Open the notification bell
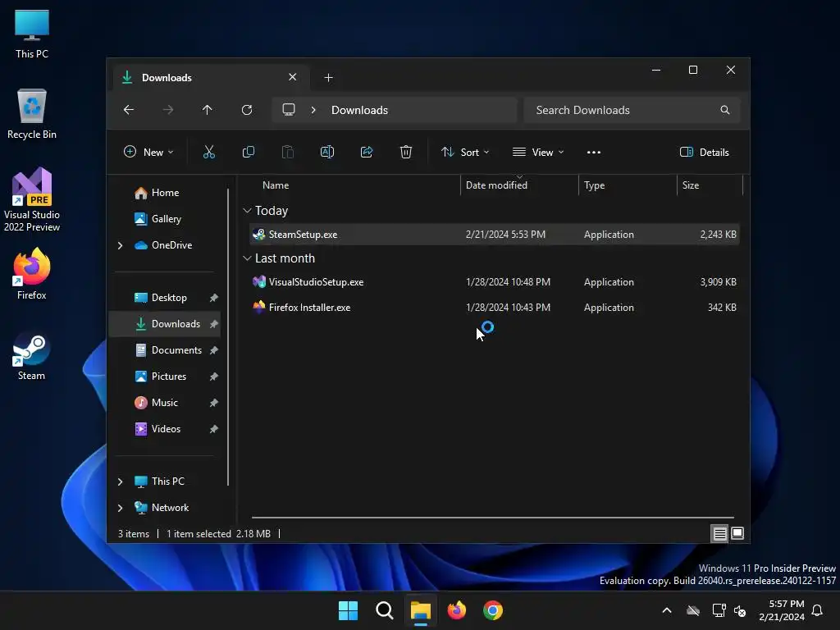Image resolution: width=840 pixels, height=630 pixels. pyautogui.click(x=818, y=610)
